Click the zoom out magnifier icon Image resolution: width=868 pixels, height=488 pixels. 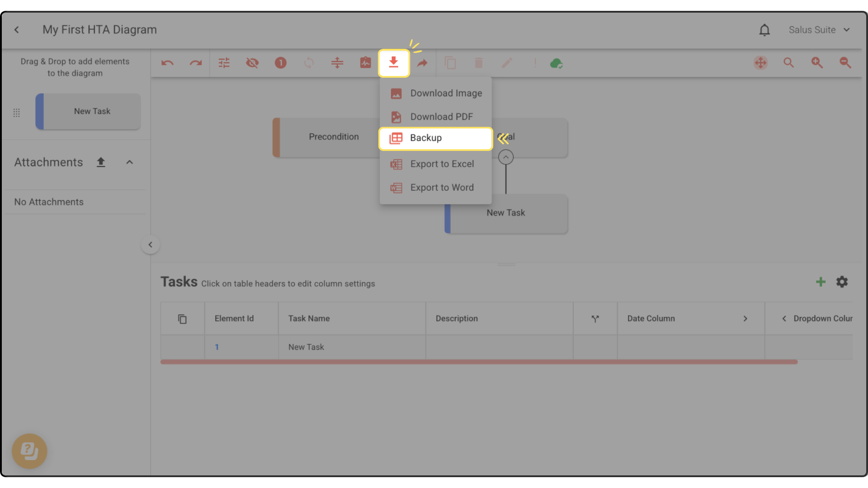click(x=845, y=63)
